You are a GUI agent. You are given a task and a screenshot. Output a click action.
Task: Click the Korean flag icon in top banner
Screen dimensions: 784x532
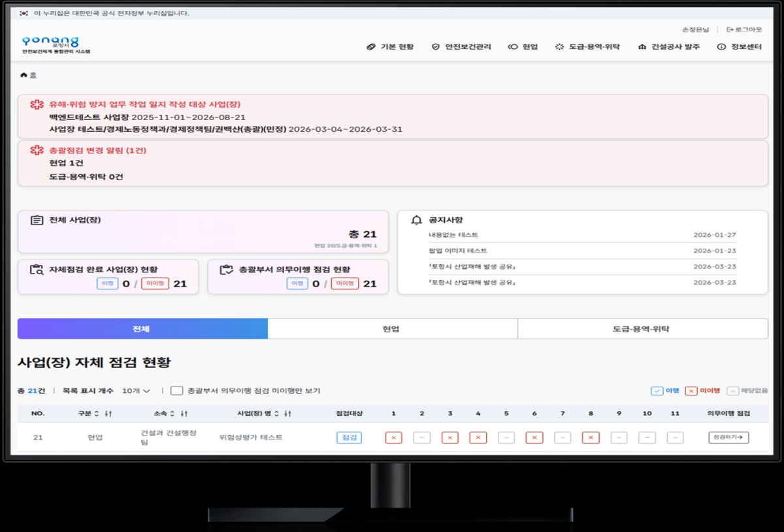24,13
